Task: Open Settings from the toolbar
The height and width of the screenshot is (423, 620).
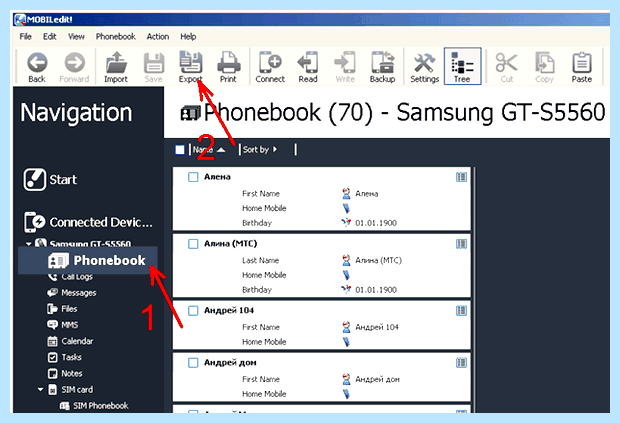Action: 424,67
